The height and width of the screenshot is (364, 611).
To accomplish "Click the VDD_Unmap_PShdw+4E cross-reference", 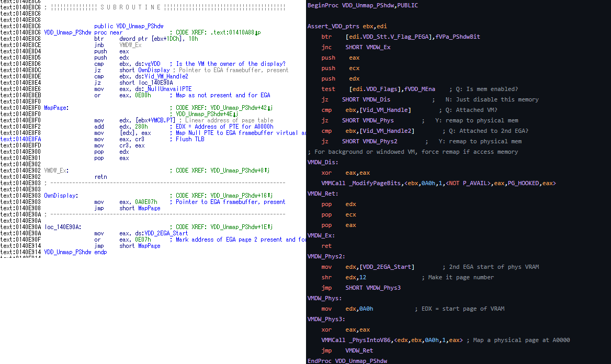I will point(207,114).
